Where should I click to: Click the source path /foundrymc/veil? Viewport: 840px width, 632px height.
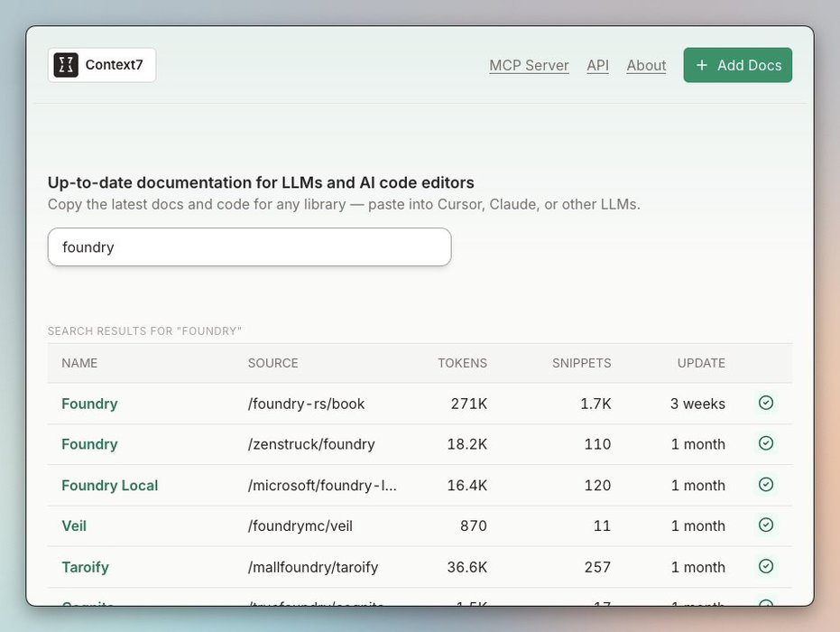[x=300, y=525]
